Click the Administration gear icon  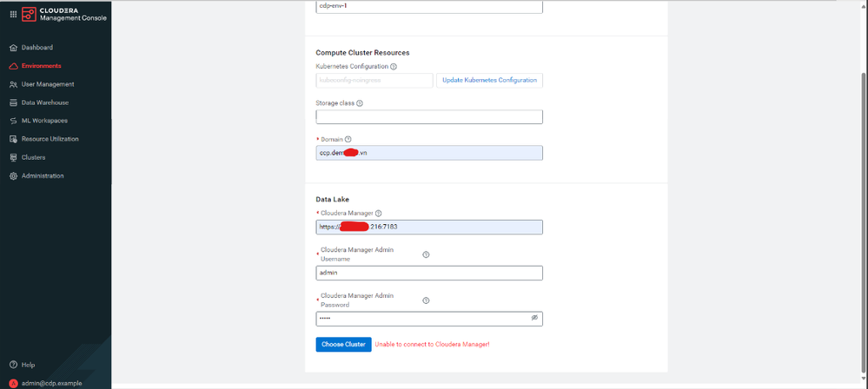tap(13, 176)
